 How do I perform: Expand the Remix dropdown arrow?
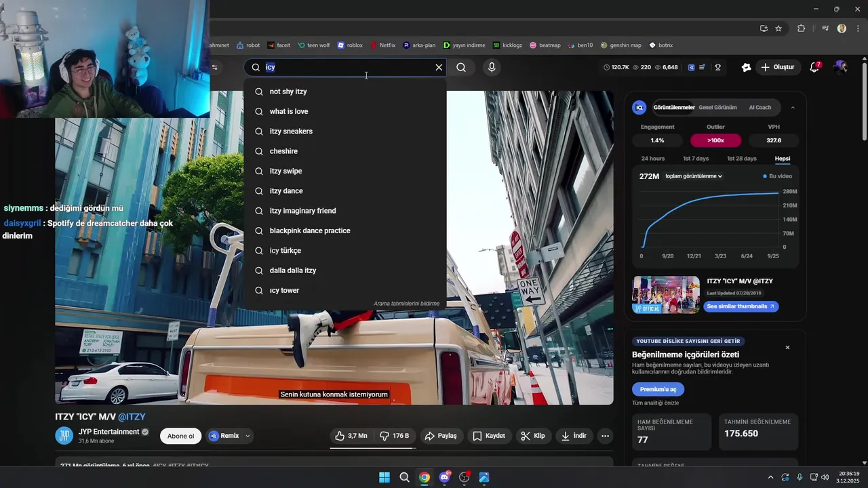(x=248, y=436)
